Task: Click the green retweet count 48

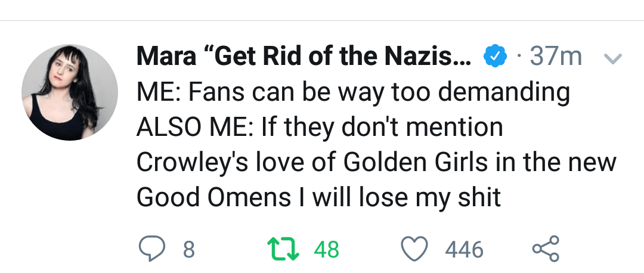Action: tap(326, 249)
